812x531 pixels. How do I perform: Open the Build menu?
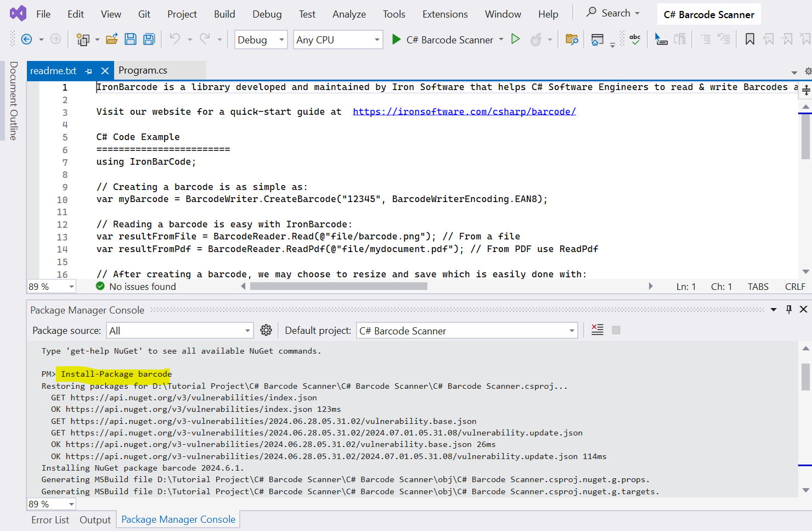coord(224,14)
